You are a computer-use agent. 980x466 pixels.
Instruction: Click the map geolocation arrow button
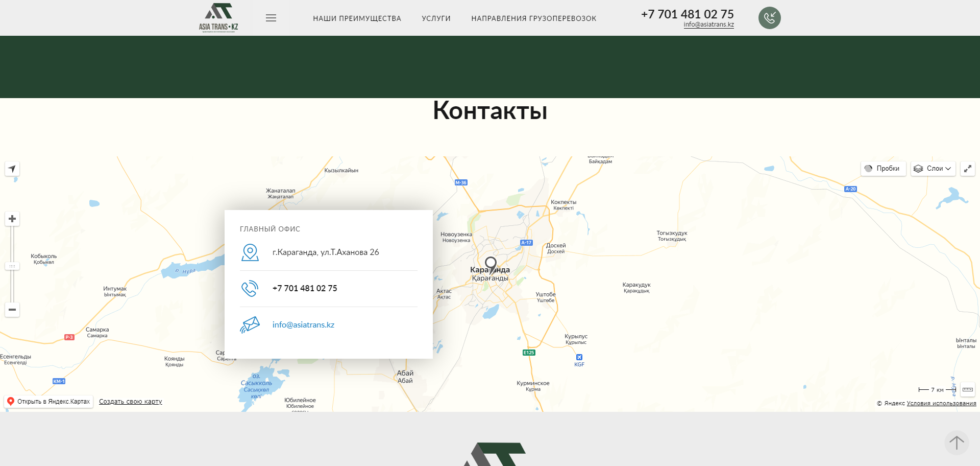[x=12, y=169]
